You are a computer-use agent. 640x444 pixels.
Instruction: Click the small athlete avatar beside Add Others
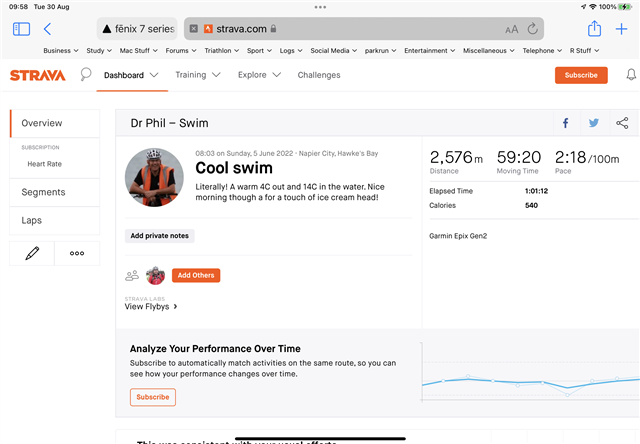tap(156, 275)
